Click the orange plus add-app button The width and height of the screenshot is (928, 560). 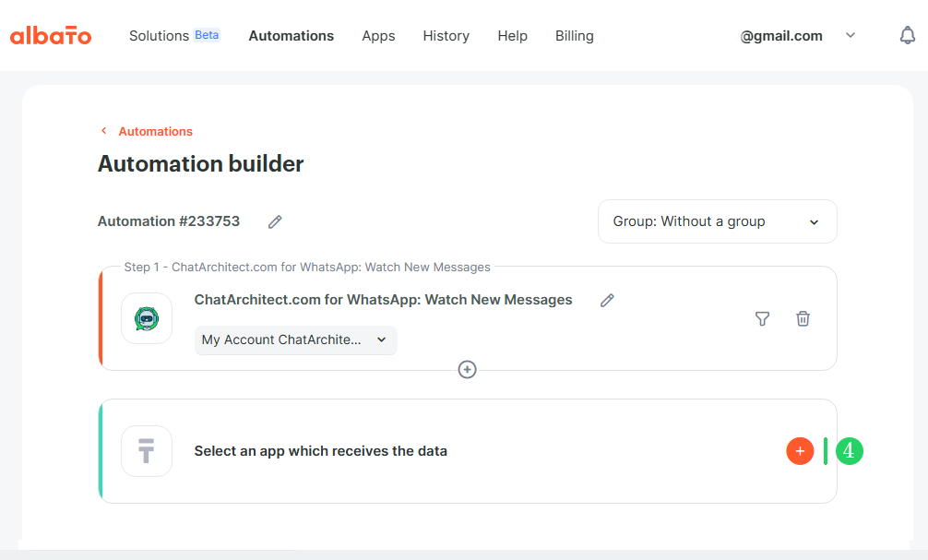(x=800, y=451)
